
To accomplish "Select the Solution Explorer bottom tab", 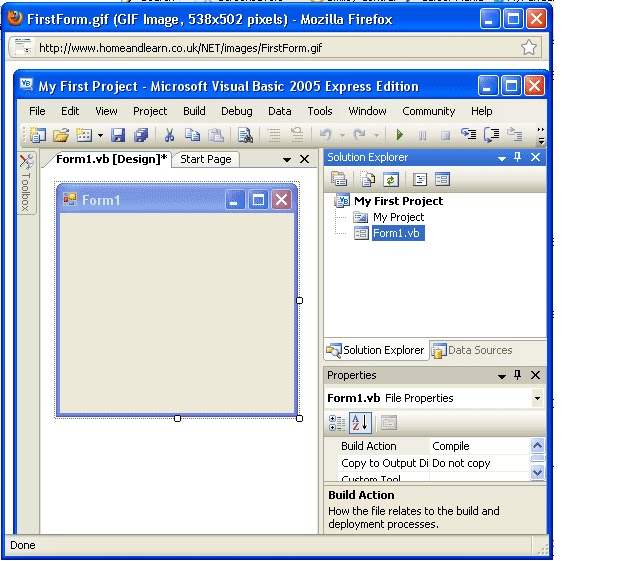I will point(376,350).
